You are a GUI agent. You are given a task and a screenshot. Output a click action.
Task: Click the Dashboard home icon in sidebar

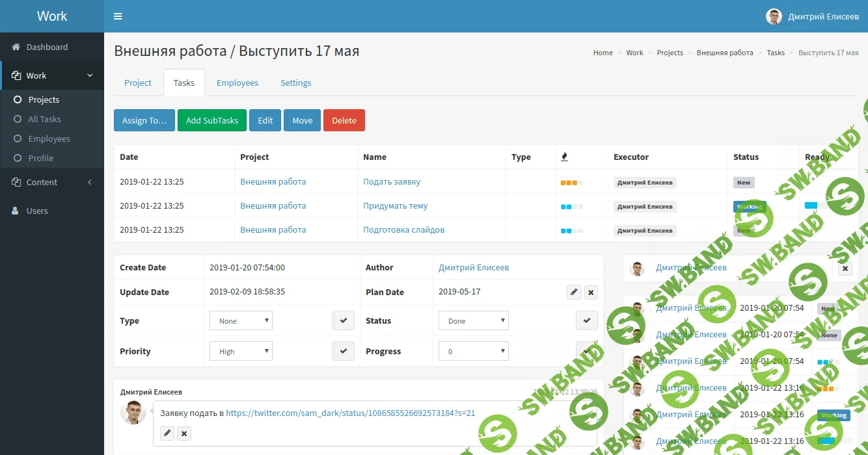[x=15, y=47]
